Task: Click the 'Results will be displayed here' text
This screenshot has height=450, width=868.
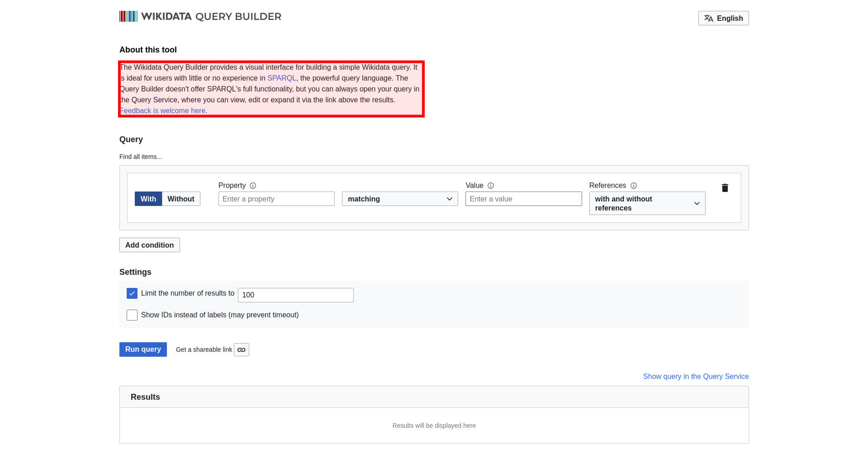Action: (x=434, y=426)
